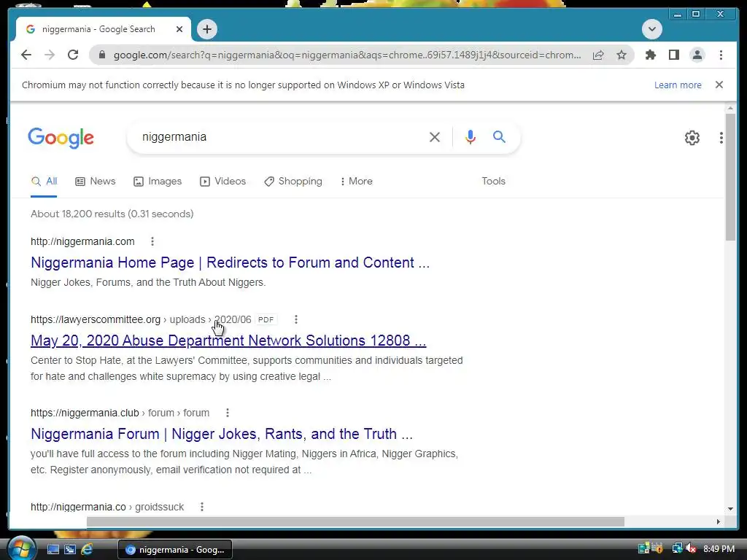The width and height of the screenshot is (747, 560).
Task: Reload the page with the refresh icon
Action: [x=73, y=55]
